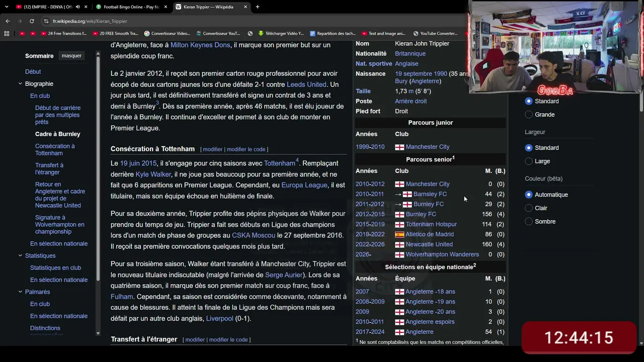Select the Standard option under Largeur
This screenshot has height=362, width=644.
528,148
